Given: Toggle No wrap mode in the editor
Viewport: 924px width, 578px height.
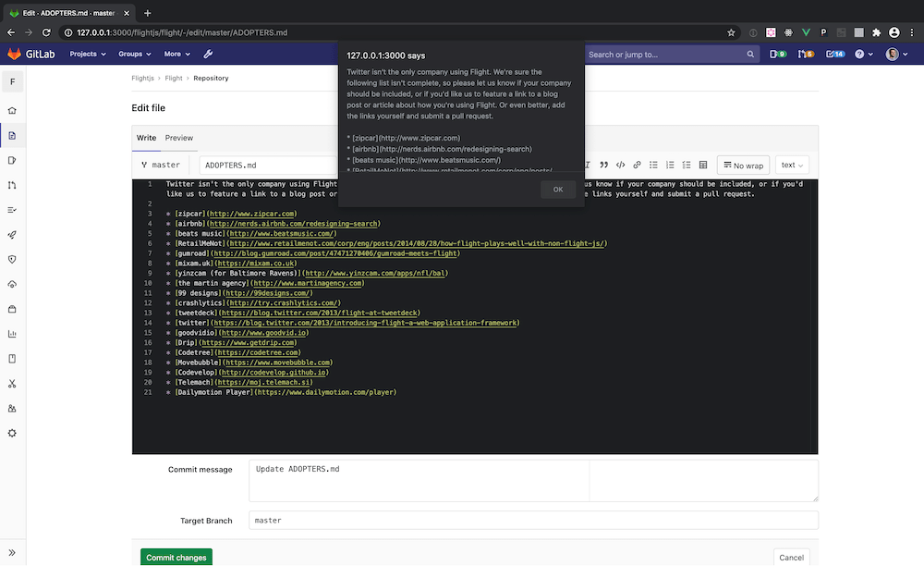Looking at the screenshot, I should tap(743, 165).
